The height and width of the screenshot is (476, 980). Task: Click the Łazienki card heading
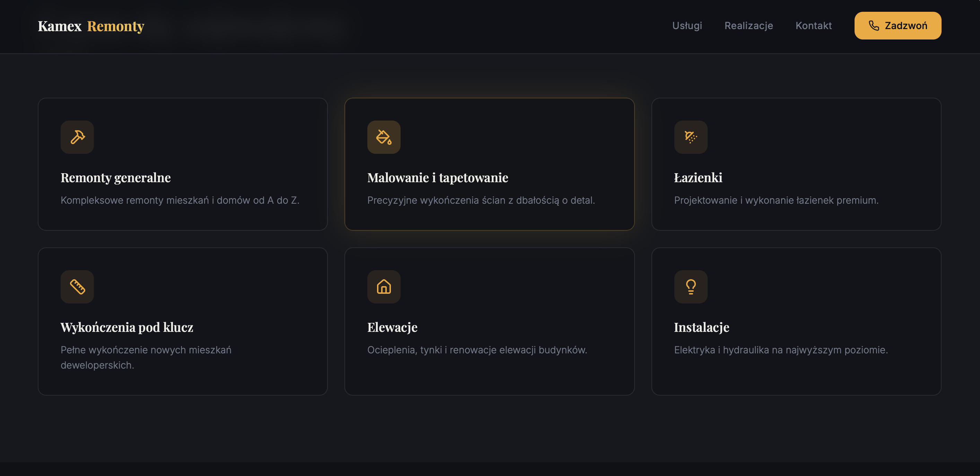pyautogui.click(x=698, y=178)
